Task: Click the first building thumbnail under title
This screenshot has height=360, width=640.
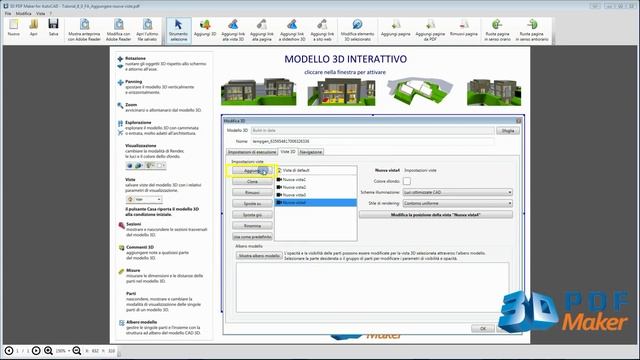Action: tap(259, 92)
